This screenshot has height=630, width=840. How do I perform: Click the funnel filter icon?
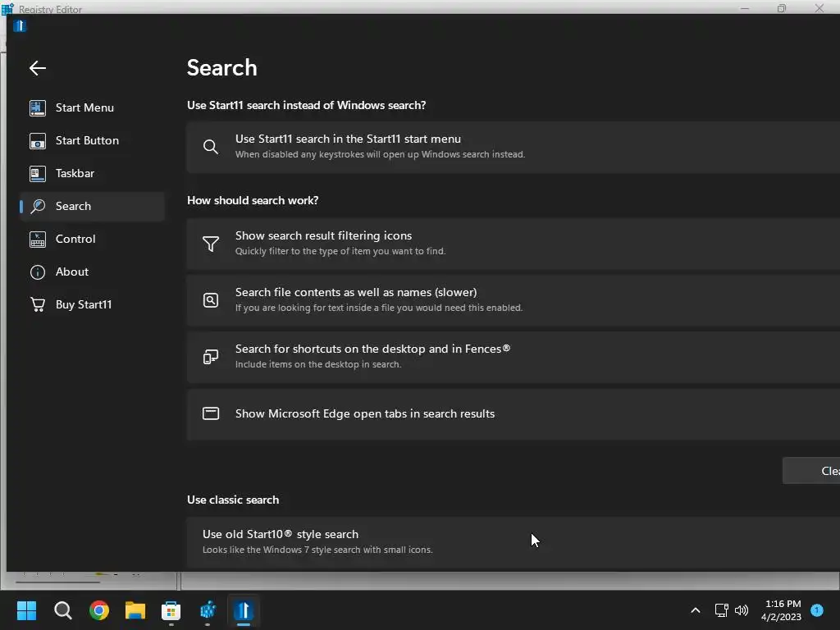pos(211,244)
